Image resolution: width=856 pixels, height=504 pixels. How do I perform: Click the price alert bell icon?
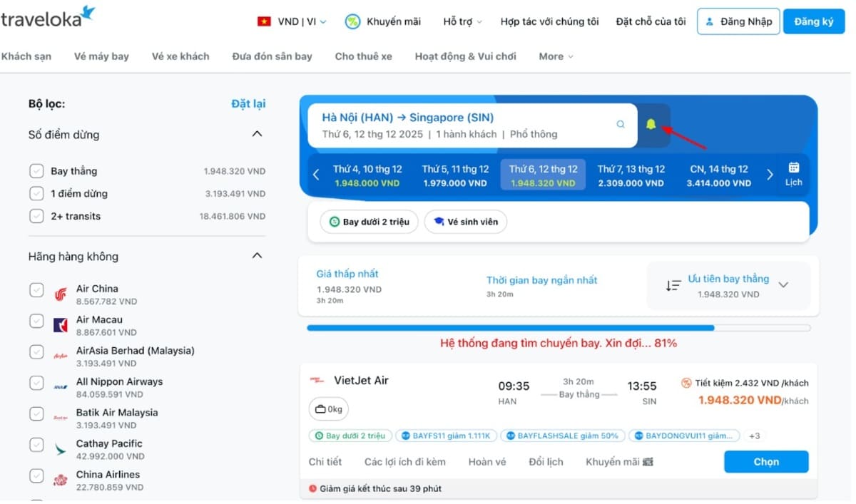click(x=651, y=125)
